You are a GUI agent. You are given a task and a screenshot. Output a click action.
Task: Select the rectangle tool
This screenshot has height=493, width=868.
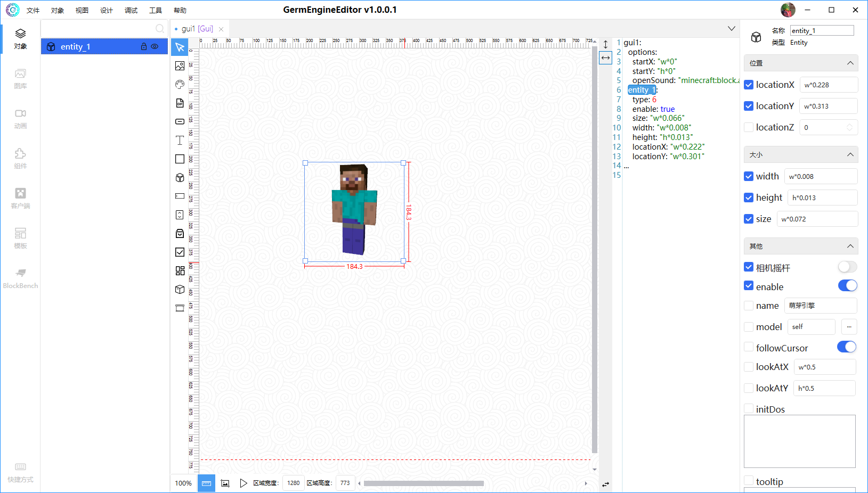[180, 159]
